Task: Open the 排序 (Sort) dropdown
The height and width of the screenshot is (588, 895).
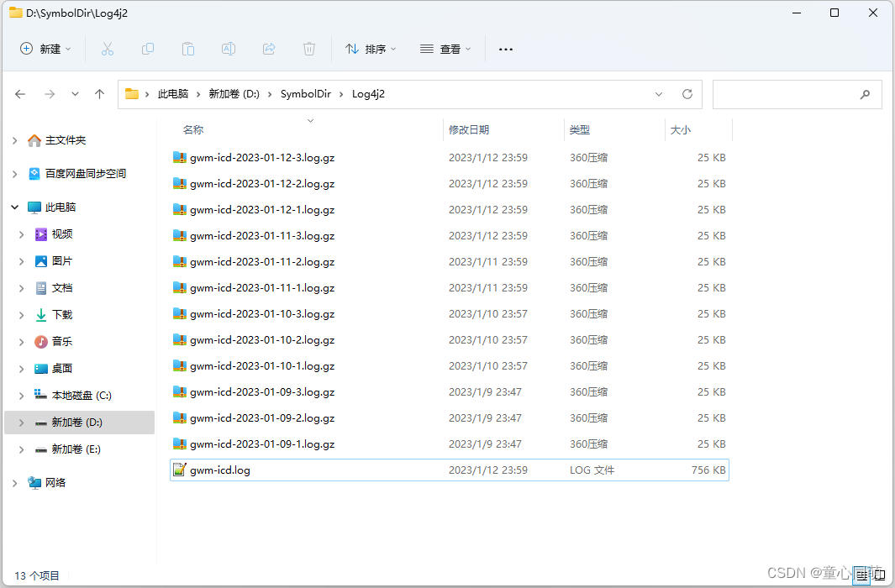Action: coord(370,49)
